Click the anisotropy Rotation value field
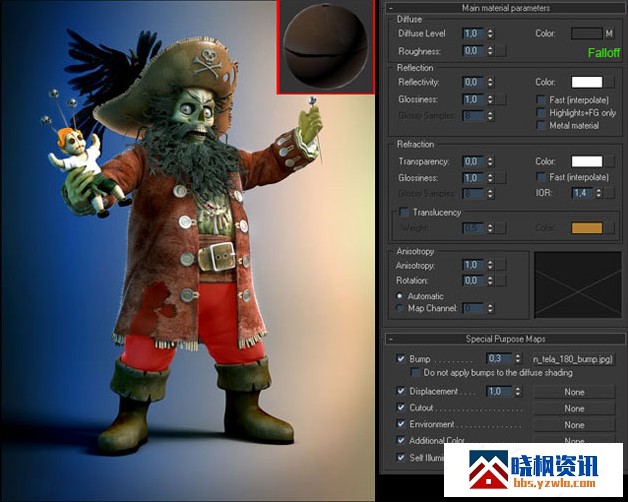 click(474, 280)
